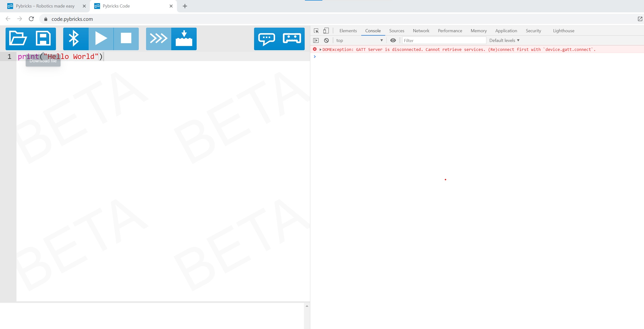Click the save (download file) floppy icon

tap(43, 39)
